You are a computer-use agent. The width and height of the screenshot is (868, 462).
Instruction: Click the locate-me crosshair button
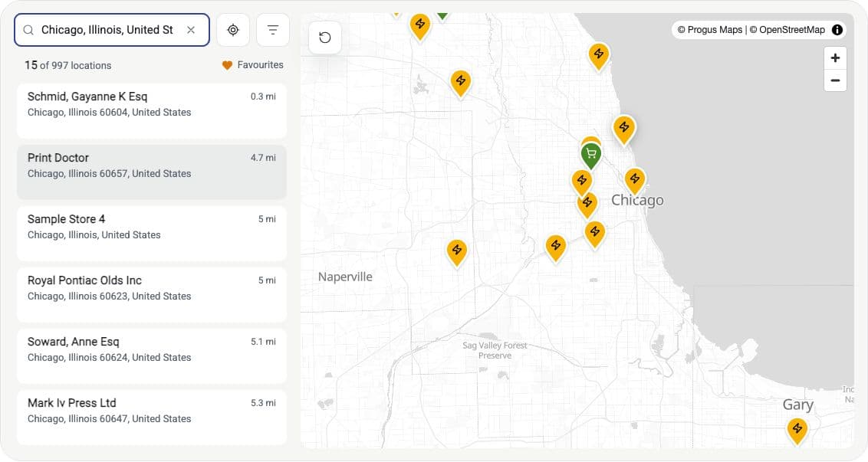(233, 30)
